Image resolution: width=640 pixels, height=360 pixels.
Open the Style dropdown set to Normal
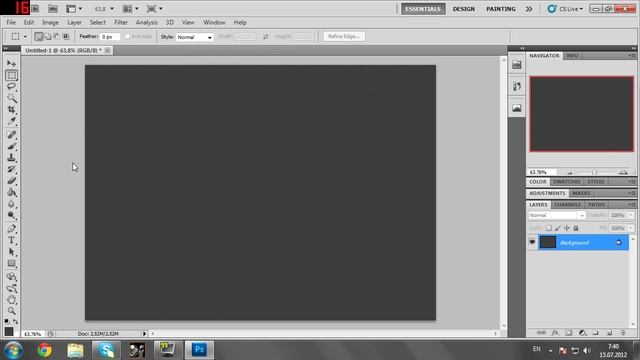(x=194, y=37)
